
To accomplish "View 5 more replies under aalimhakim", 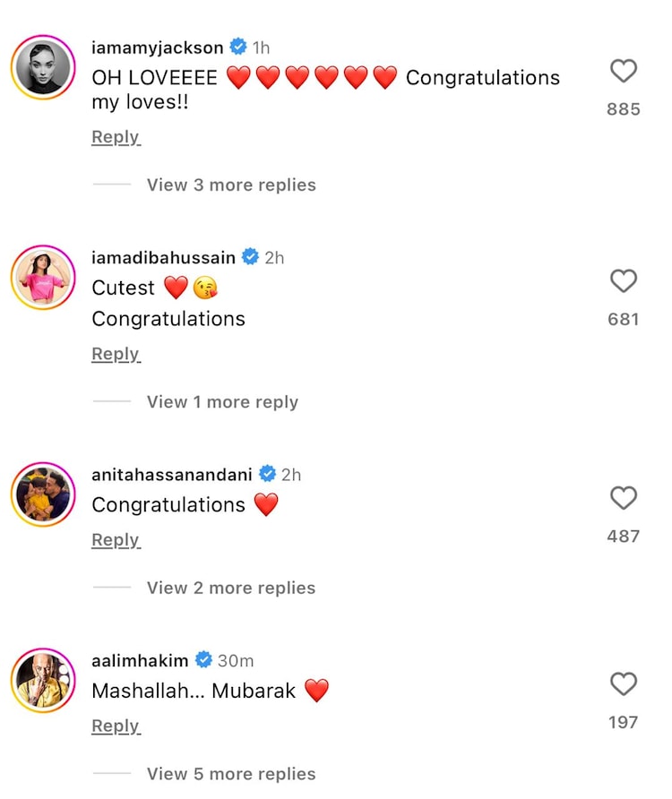I will tap(230, 774).
